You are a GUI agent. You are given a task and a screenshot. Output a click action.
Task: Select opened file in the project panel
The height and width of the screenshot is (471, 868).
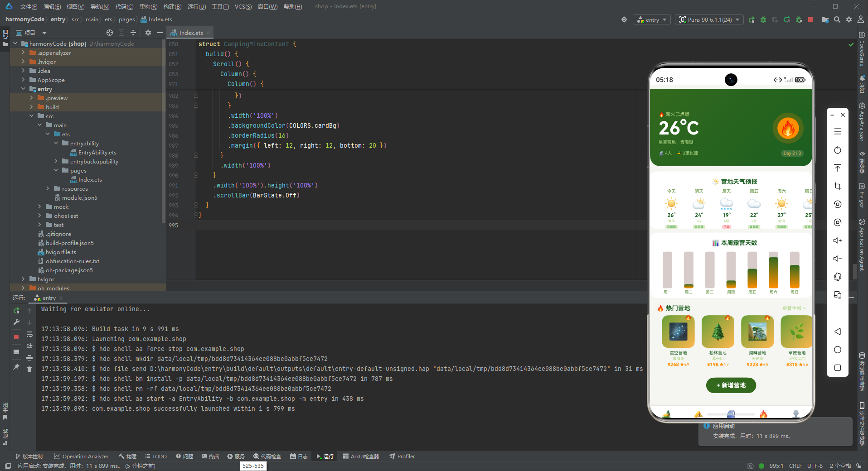110,33
